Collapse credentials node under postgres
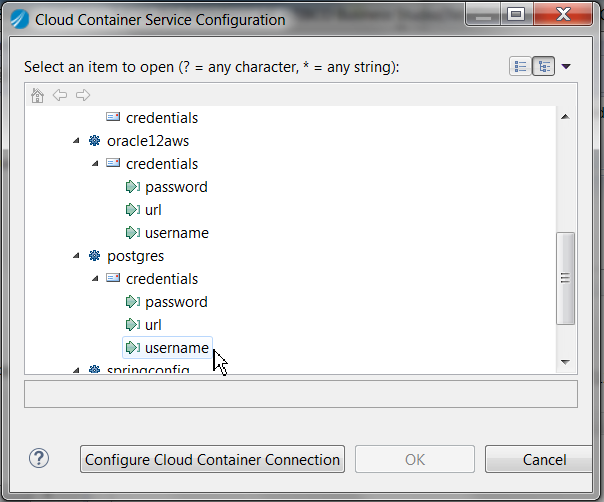The width and height of the screenshot is (604, 502). pos(95,279)
